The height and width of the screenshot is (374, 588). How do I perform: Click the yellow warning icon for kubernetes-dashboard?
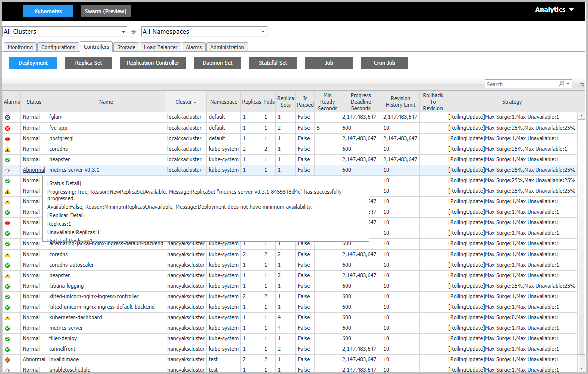(x=7, y=318)
